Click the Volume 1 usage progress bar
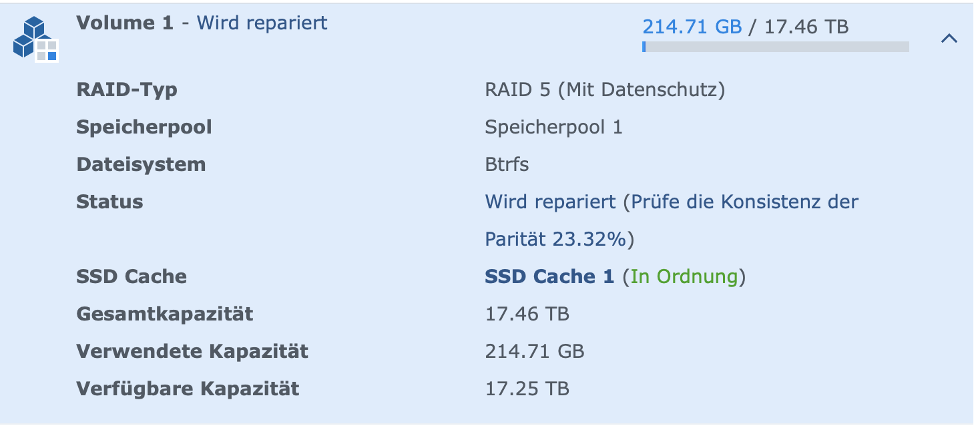The image size is (980, 430). tap(775, 47)
